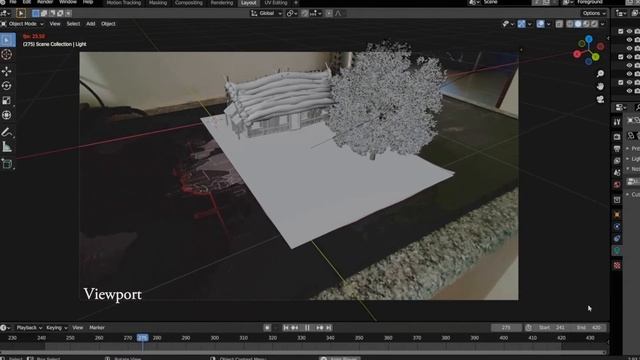Click the Start frame field
Screen dimensions: 640x360
(551, 328)
